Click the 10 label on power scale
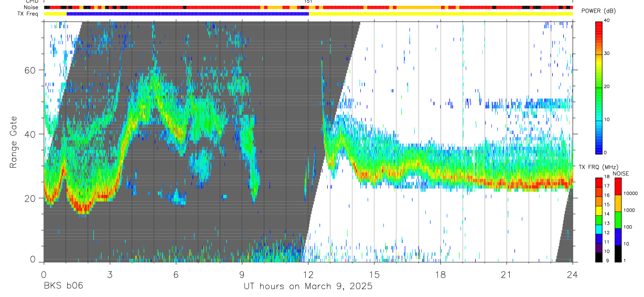This screenshot has height=297, width=644. (x=607, y=119)
